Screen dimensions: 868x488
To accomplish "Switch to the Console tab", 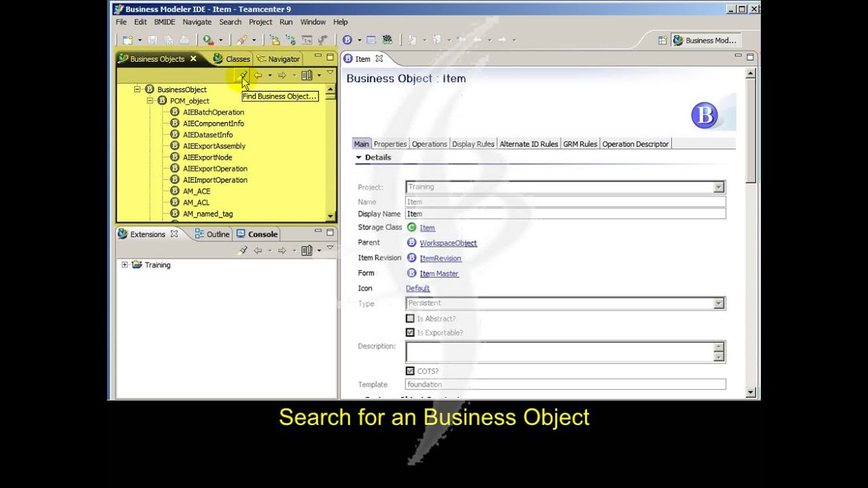I will [x=257, y=234].
